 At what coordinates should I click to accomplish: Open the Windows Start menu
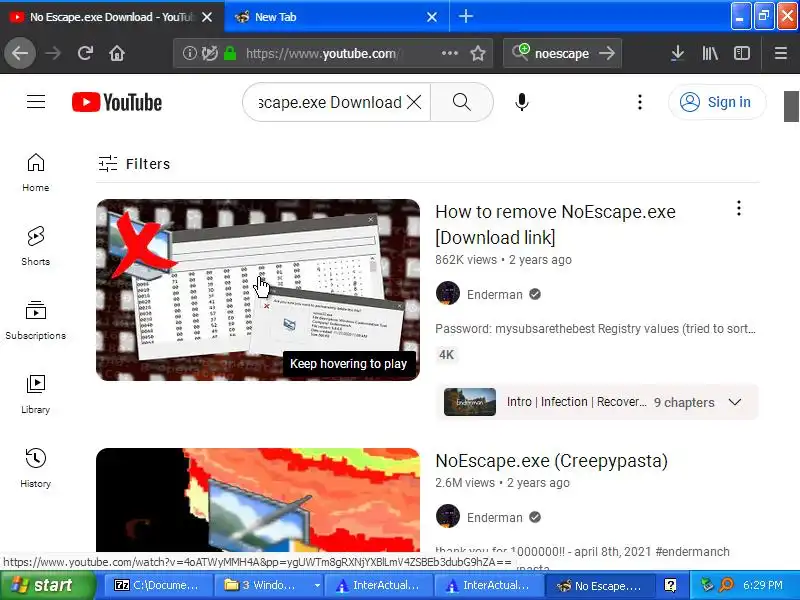(x=48, y=585)
